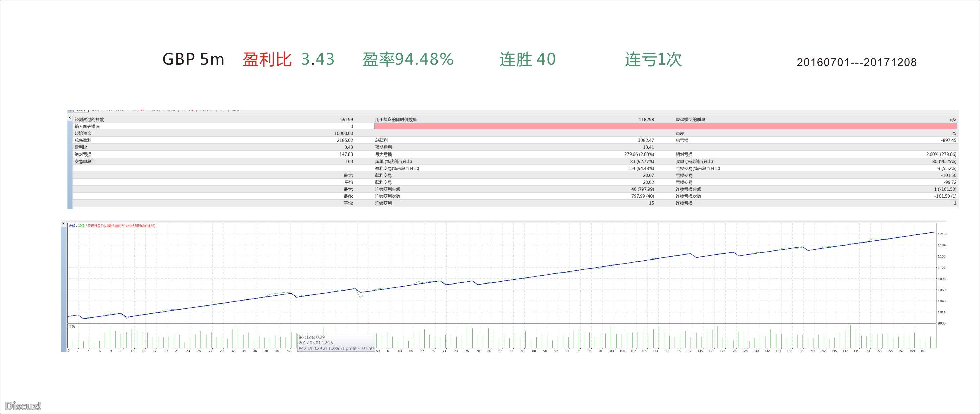The height and width of the screenshot is (414, 980).
Task: Select the absolute drawdown value '147.83'
Action: point(346,154)
